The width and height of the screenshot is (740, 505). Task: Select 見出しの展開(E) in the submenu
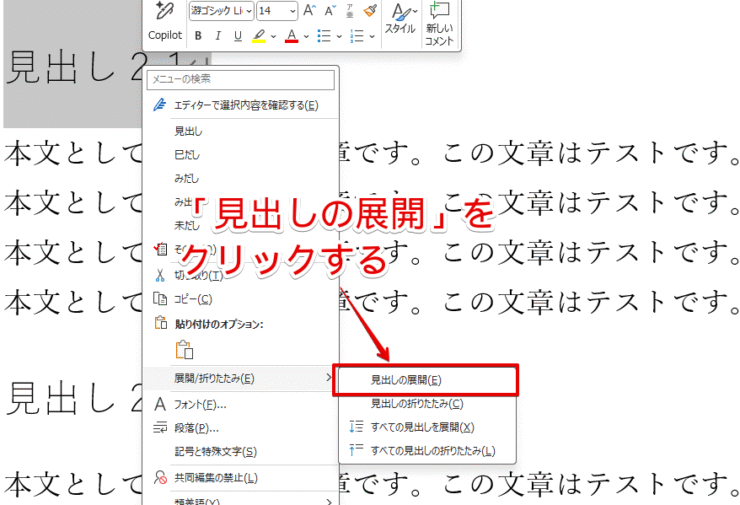coord(406,380)
